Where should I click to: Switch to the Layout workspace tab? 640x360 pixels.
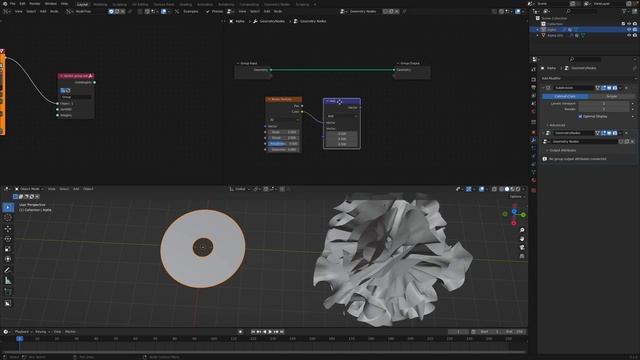(82, 4)
